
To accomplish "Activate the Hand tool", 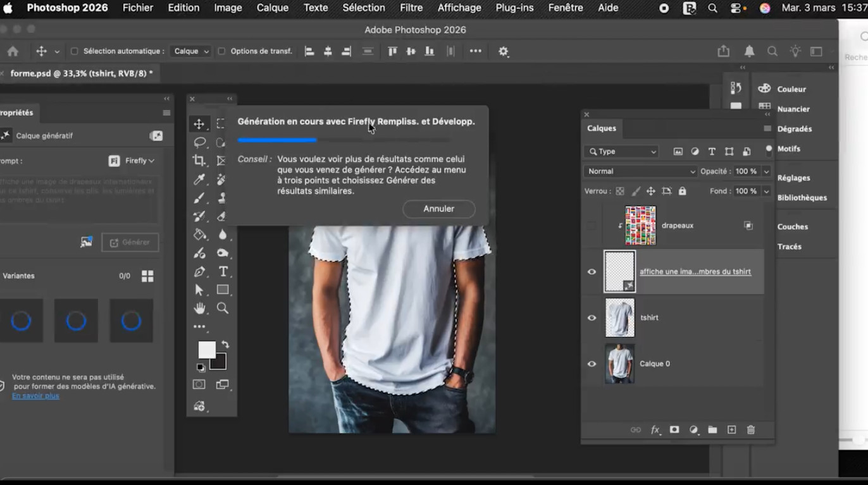I will coord(199,309).
